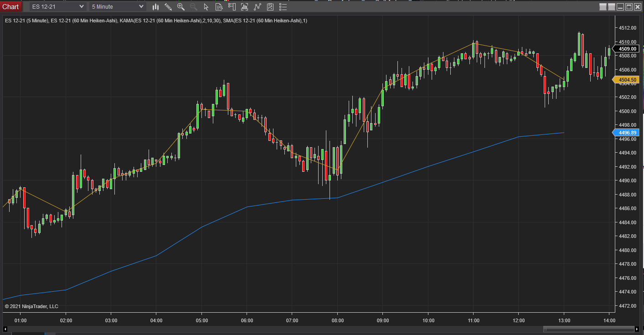Click the 10:00 time axis label
This screenshot has width=644, height=335.
(428, 320)
